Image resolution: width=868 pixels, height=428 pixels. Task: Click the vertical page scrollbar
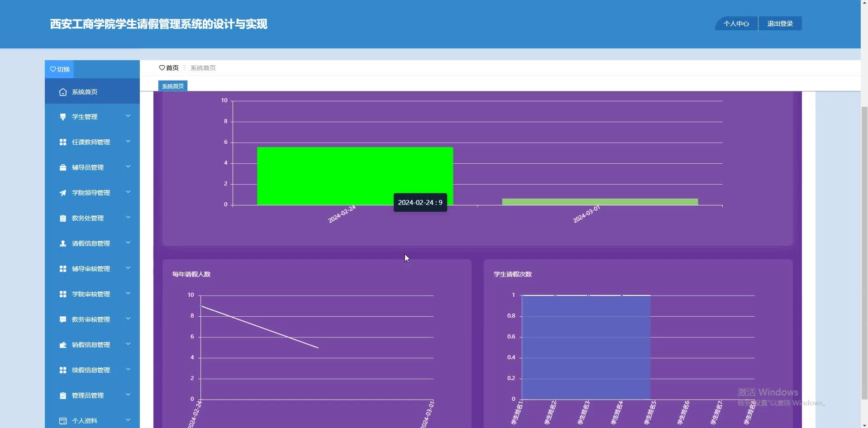click(864, 253)
